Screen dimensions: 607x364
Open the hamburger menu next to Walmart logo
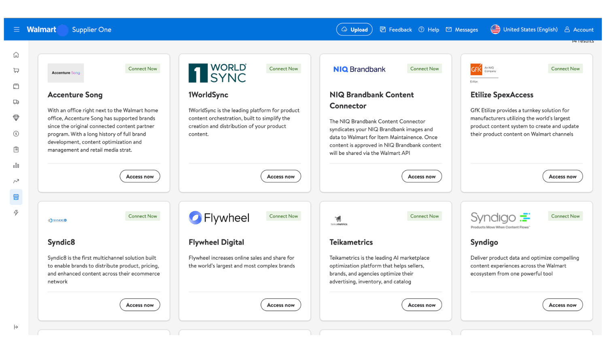pos(17,29)
